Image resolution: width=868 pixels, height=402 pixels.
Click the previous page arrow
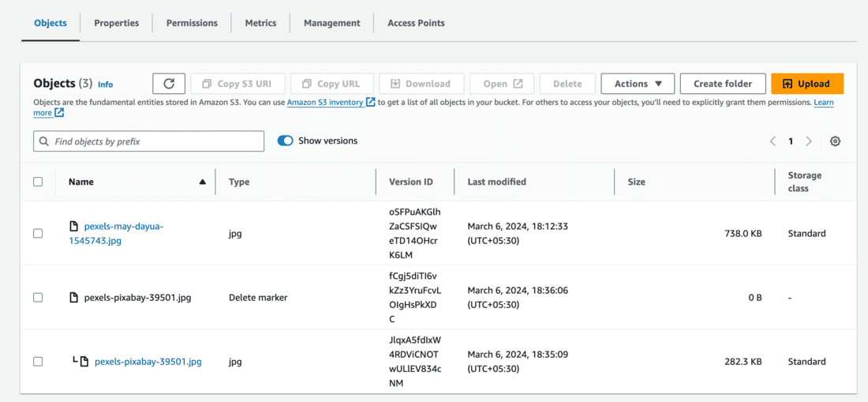773,141
